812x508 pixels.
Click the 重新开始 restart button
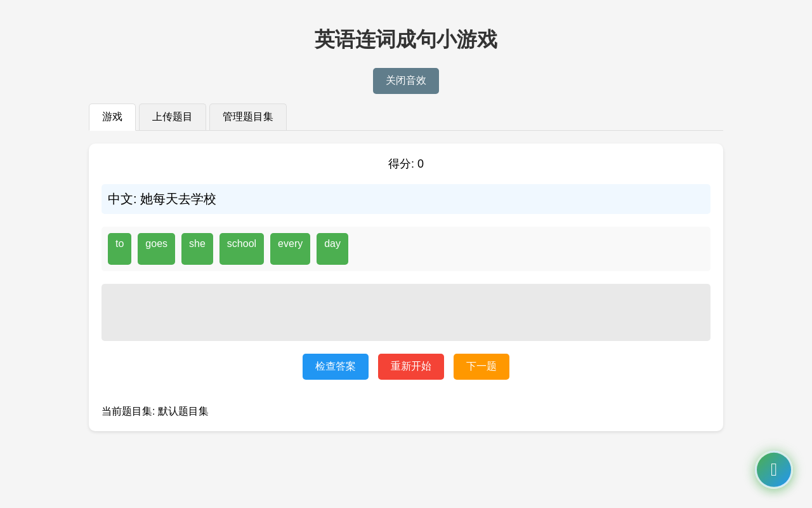coord(410,366)
